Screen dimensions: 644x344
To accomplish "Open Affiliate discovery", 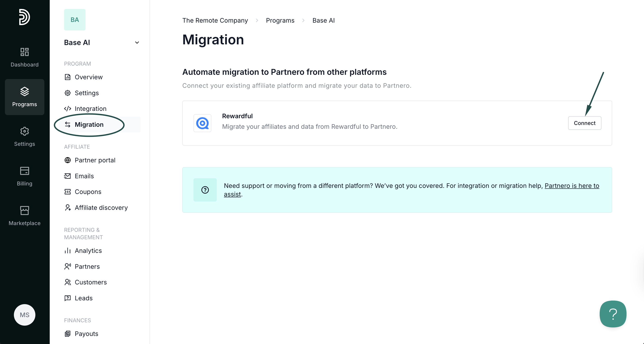I will [101, 208].
